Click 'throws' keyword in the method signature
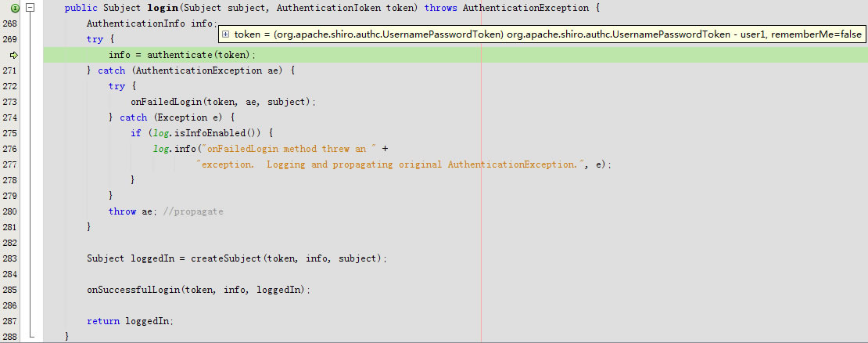 tap(440, 9)
